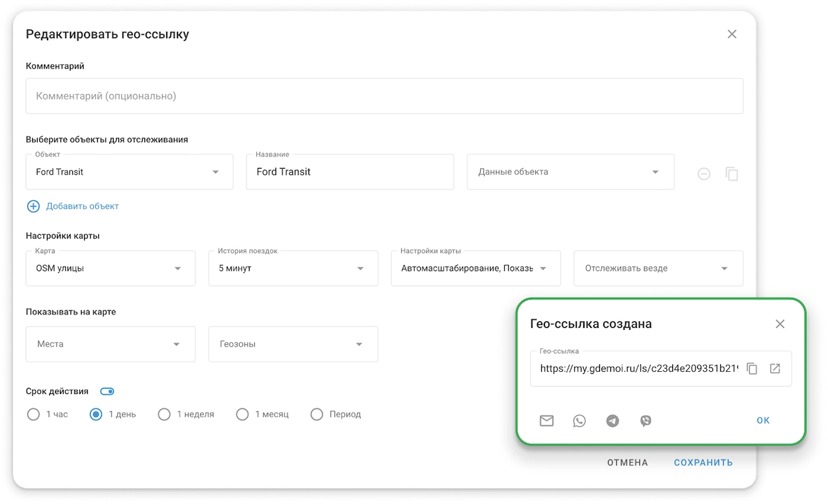Open the Карта dropdown OSM улицы
This screenshot has height=504, width=828.
point(111,268)
